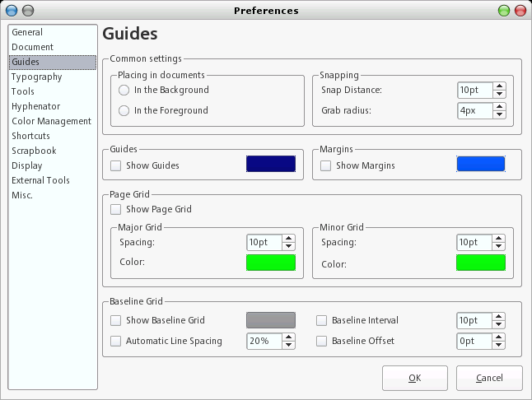The height and width of the screenshot is (400, 532).
Task: Select the In the Background radio button
Action: tap(124, 90)
